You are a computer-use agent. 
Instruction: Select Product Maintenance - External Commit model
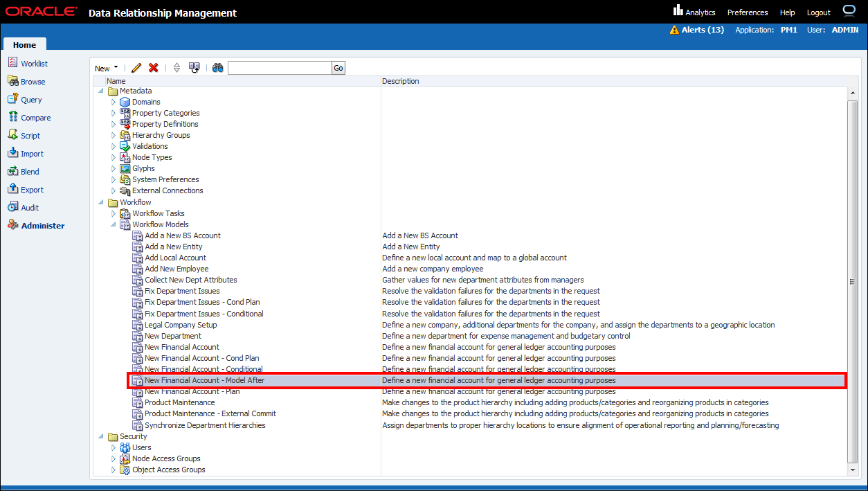click(x=210, y=413)
